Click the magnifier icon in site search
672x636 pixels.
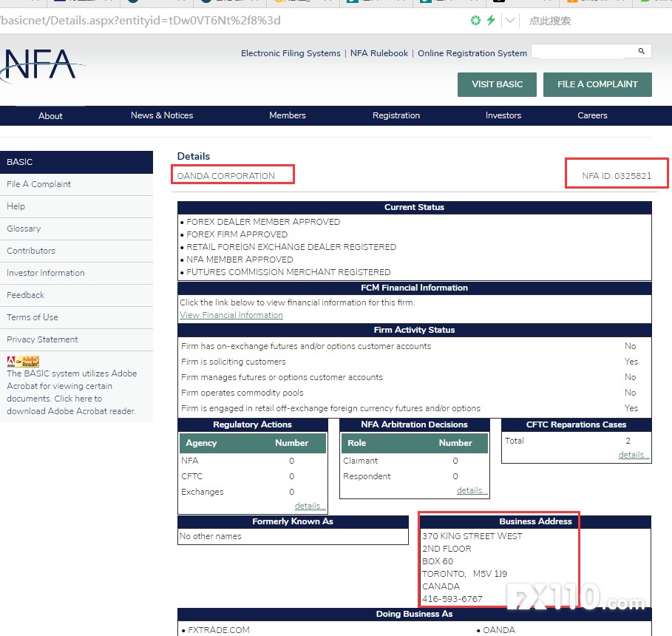(x=641, y=51)
